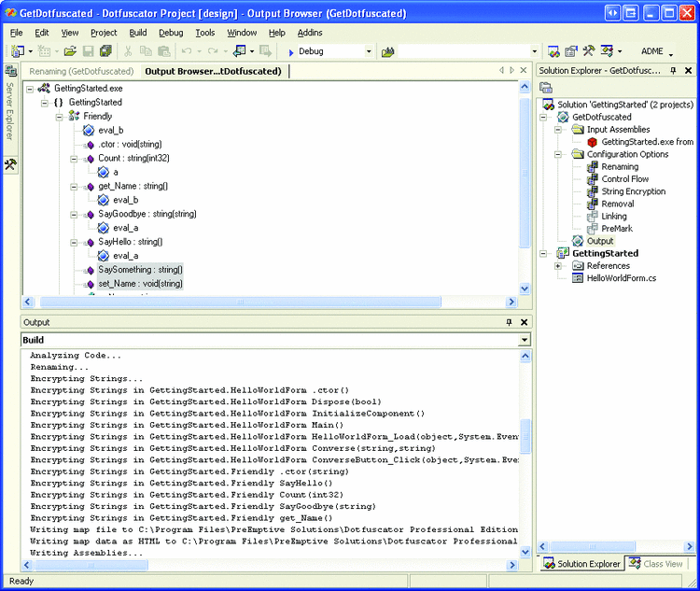The image size is (700, 591).
Task: Collapse the GettingStarted.exe tree node
Action: [30, 89]
